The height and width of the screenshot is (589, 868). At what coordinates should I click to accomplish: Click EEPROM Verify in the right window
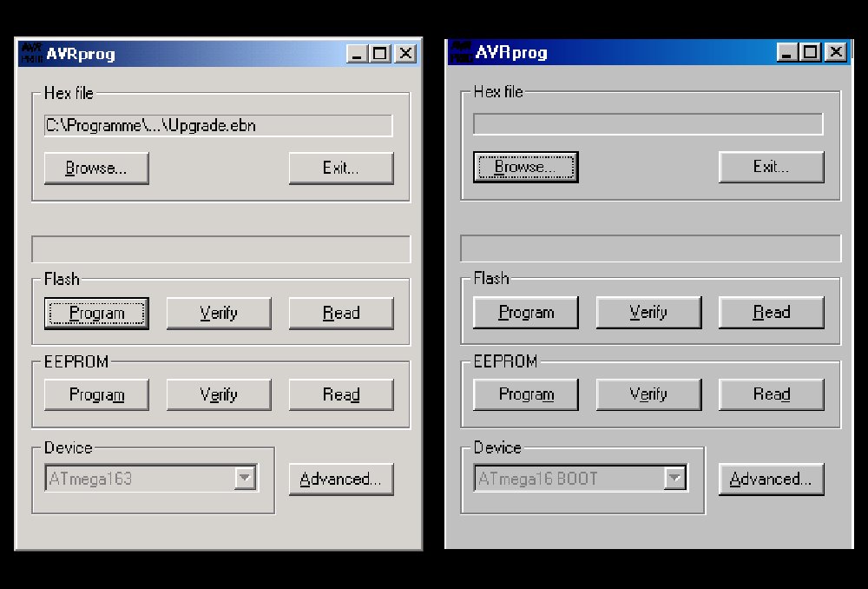(648, 394)
